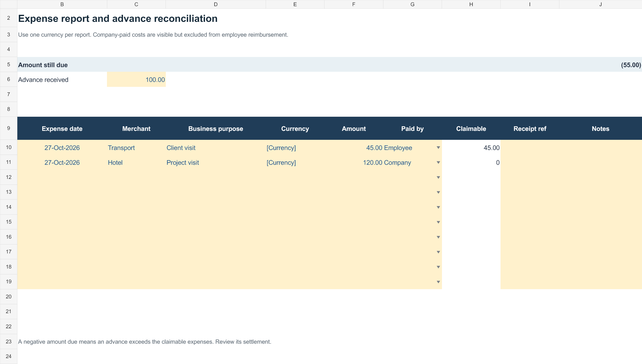
Task: Click the Company paid-by cell
Action: click(412, 163)
